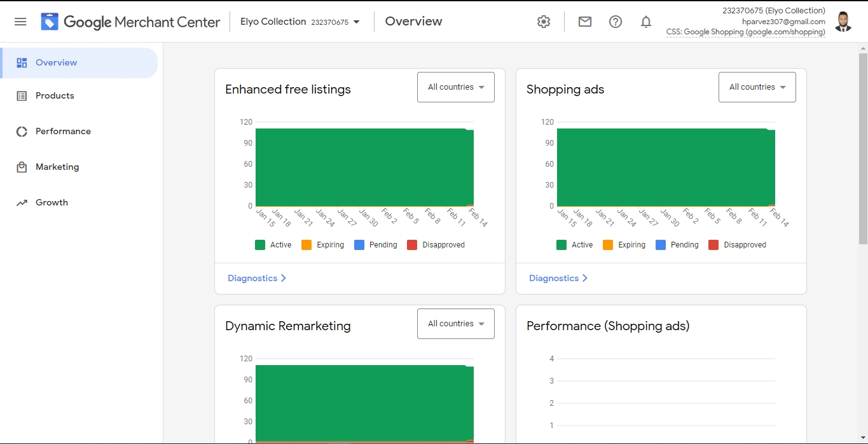The image size is (868, 444).
Task: Open All countries dropdown for Dynamic Remarketing
Action: tap(455, 324)
